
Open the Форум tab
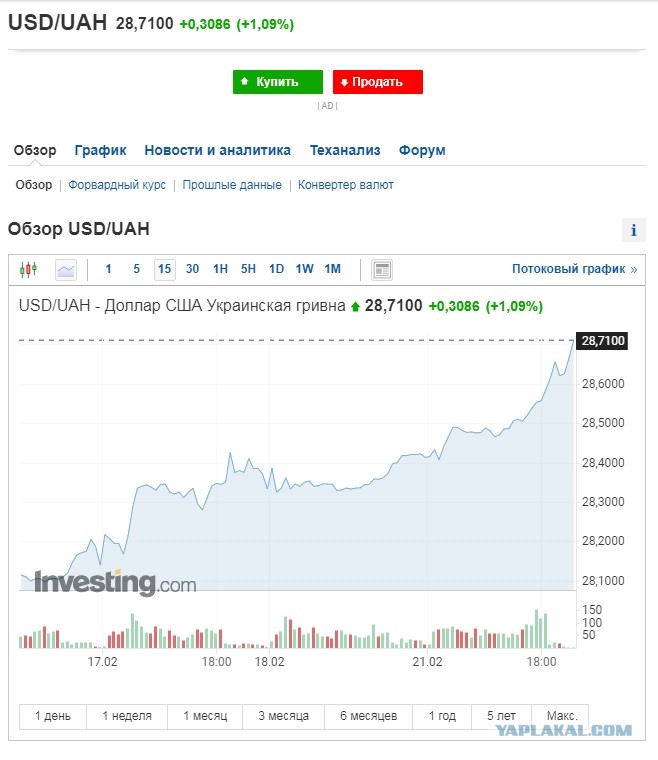pos(422,150)
